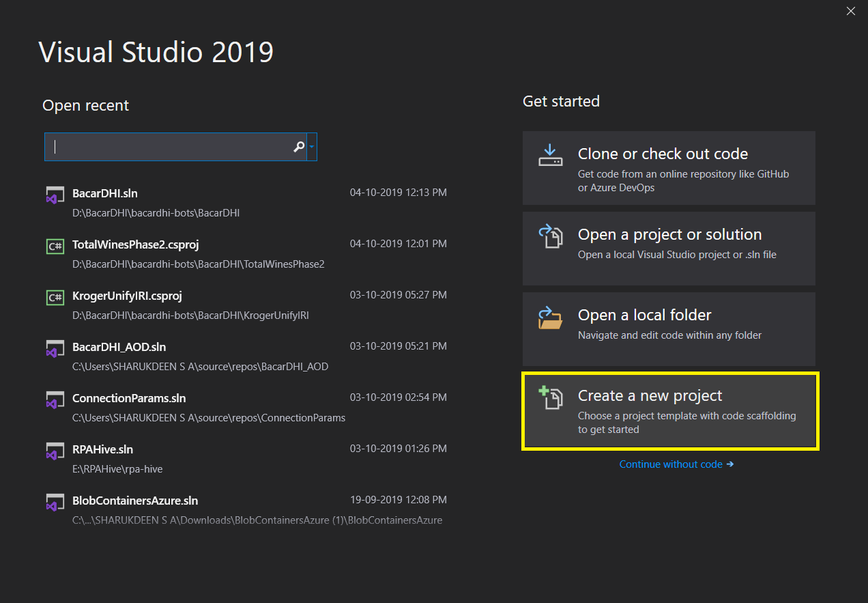This screenshot has width=868, height=603.
Task: Click the path D:\BacarDHI\bacardhi-bots\BacarDHI\KrogerUnifyIRI
Action: (x=191, y=315)
